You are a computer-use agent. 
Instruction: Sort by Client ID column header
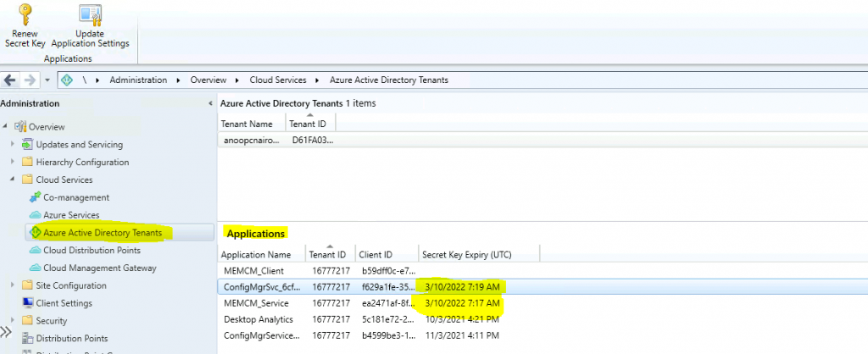(387, 254)
